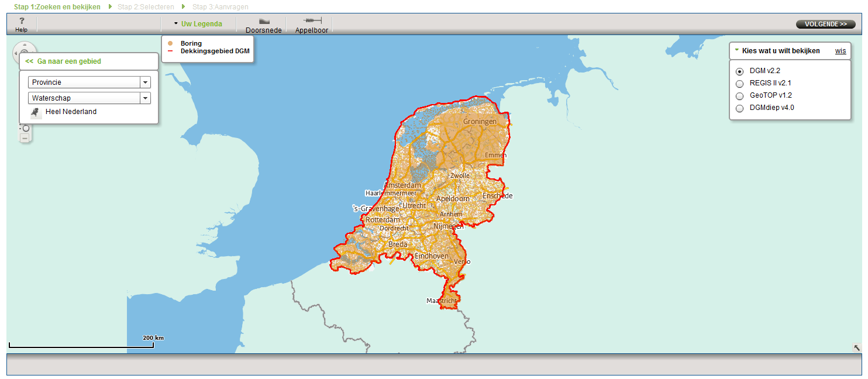The image size is (868, 379).
Task: Open Stap 3: Aanvragen step
Action: [220, 7]
